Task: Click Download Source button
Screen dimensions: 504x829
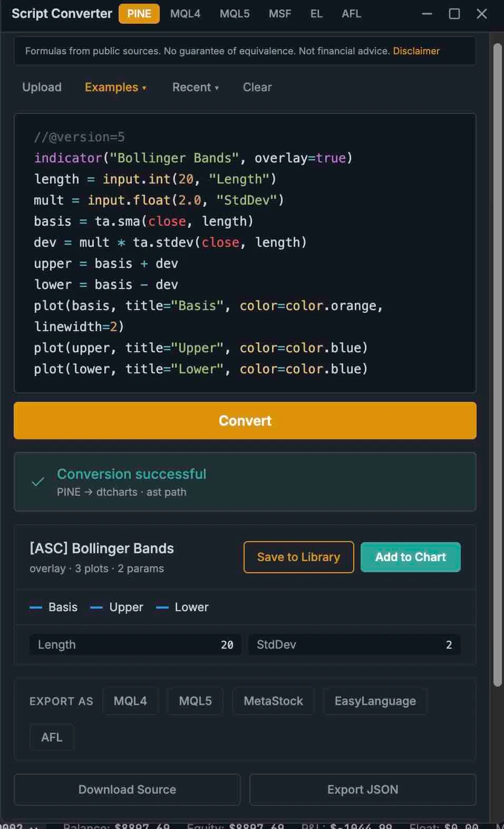Action: (x=127, y=789)
